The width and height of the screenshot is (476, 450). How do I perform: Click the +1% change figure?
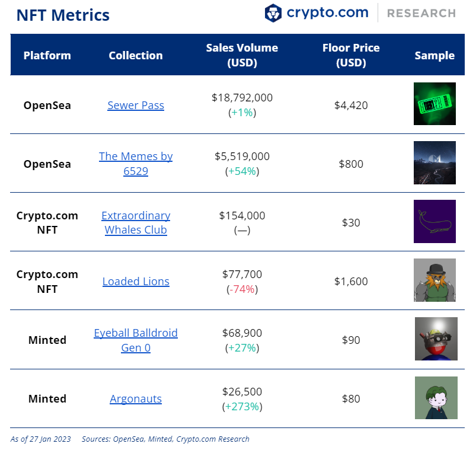tap(242, 113)
